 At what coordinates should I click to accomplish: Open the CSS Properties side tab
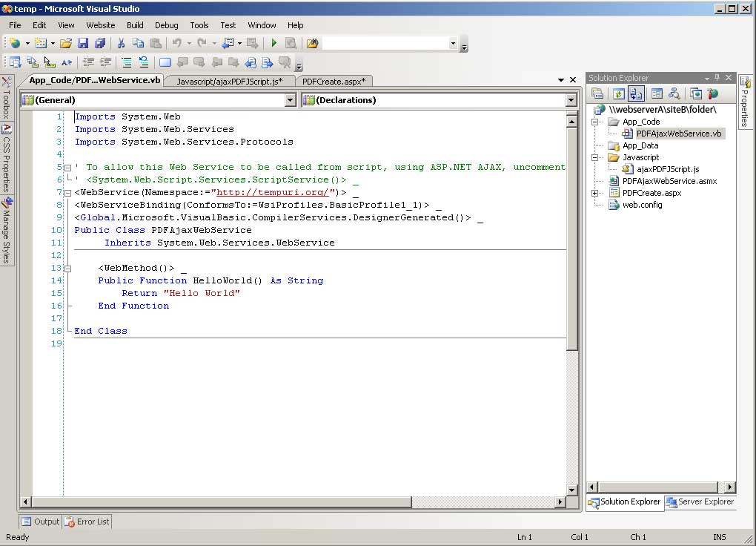point(6,158)
